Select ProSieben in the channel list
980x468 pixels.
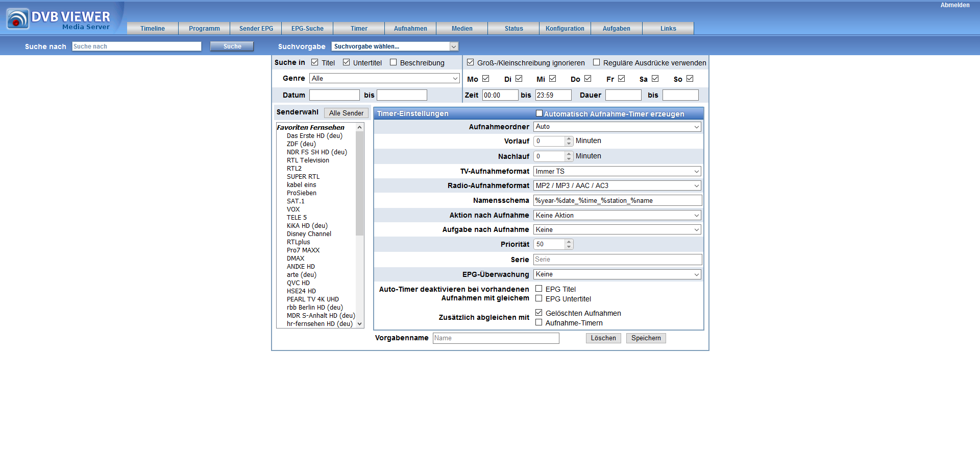tap(302, 193)
